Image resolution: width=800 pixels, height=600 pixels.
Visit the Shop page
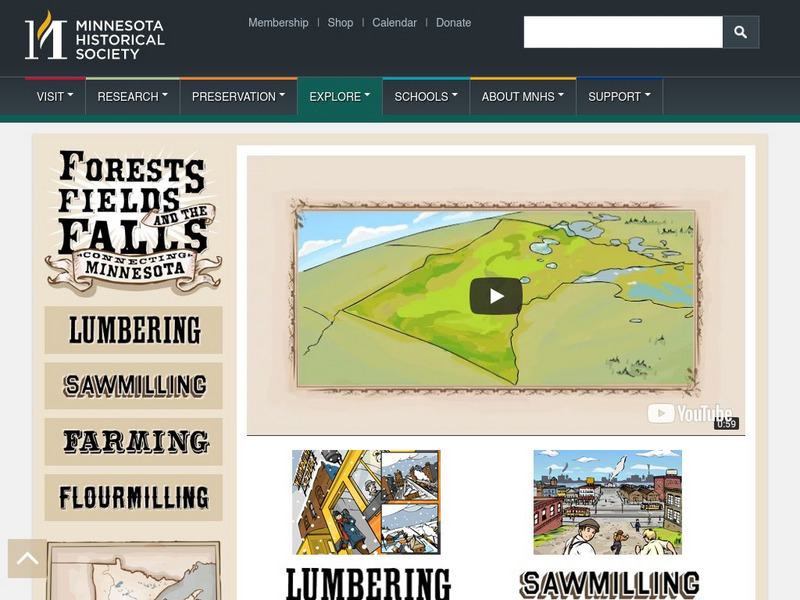pos(340,22)
